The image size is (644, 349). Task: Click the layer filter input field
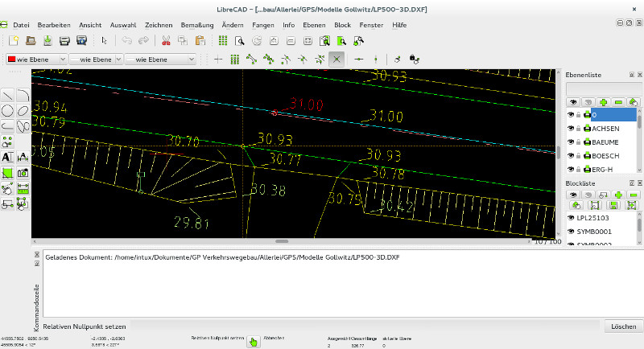tap(604, 89)
